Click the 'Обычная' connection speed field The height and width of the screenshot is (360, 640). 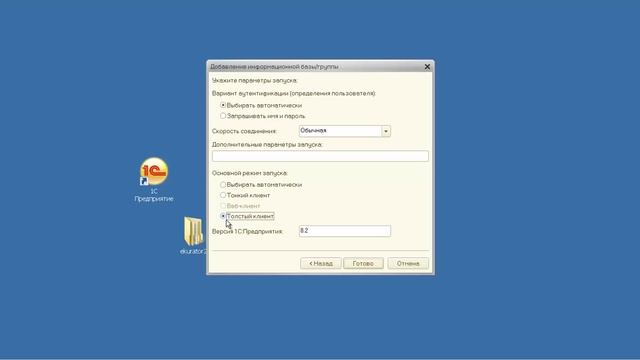[x=340, y=131]
